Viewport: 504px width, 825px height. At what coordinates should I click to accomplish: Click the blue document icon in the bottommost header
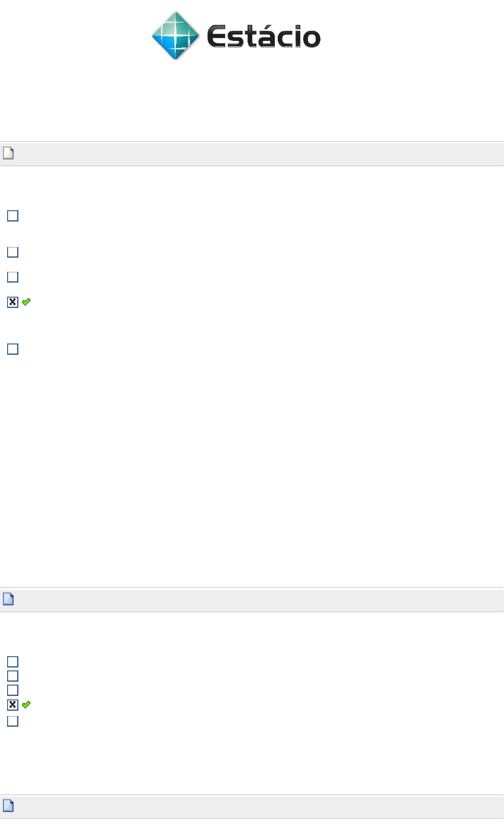8,807
